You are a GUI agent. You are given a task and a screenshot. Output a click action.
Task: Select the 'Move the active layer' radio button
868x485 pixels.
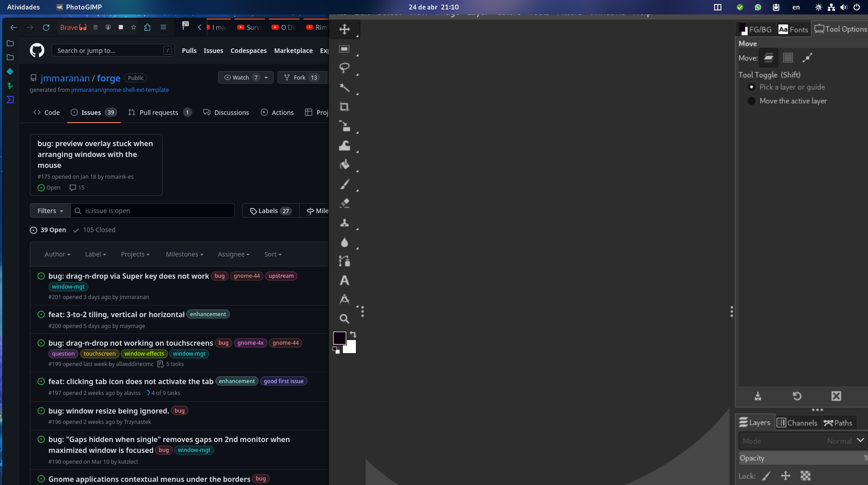(752, 101)
